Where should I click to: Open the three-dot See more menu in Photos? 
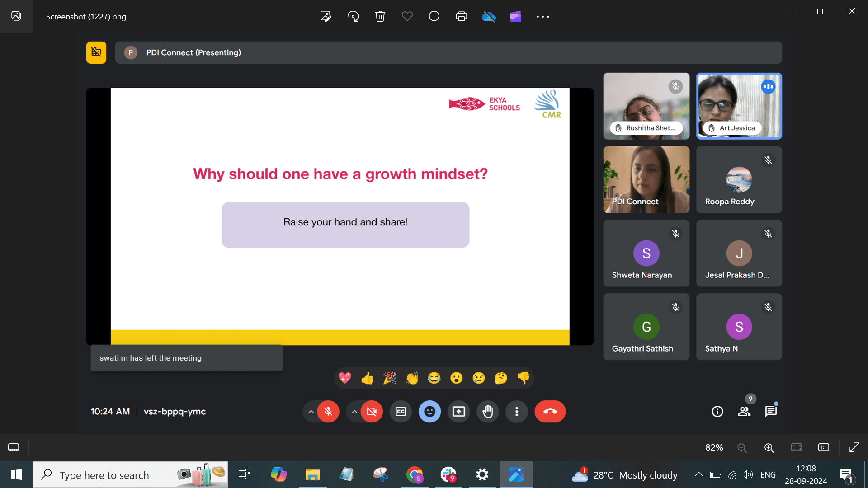543,17
